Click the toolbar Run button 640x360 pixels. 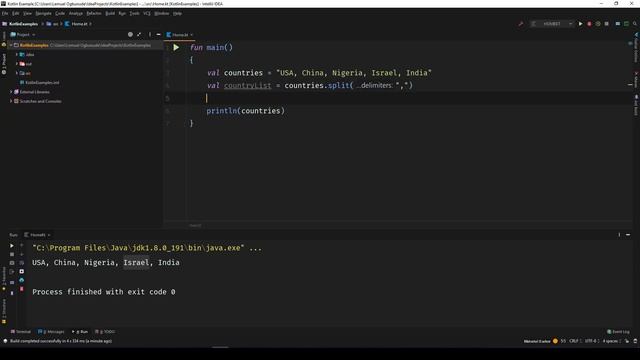coord(580,24)
